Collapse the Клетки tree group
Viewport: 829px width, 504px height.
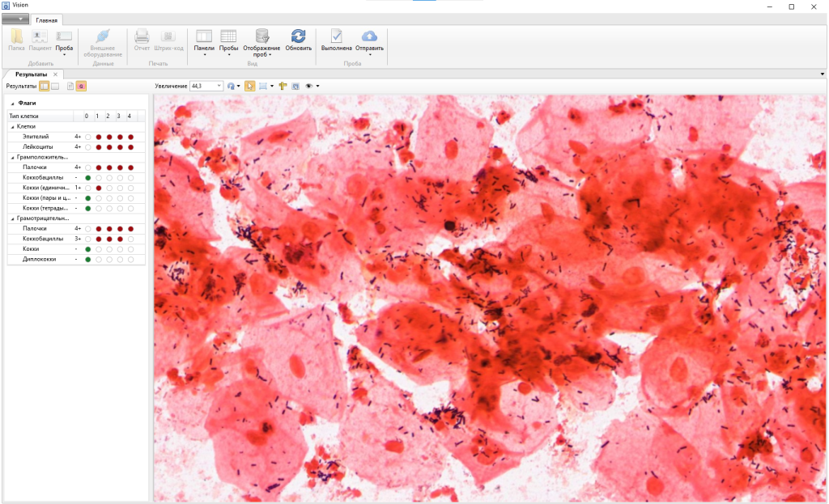12,126
